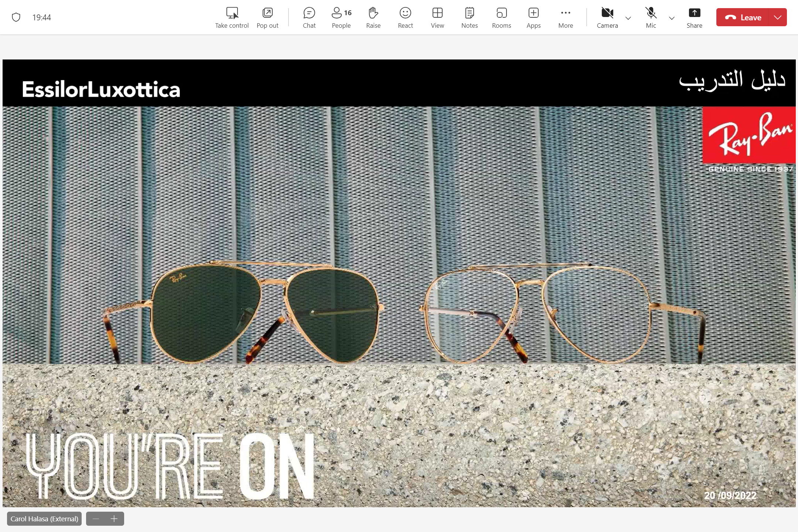Open the React emoji picker
798x532 pixels.
[405, 17]
